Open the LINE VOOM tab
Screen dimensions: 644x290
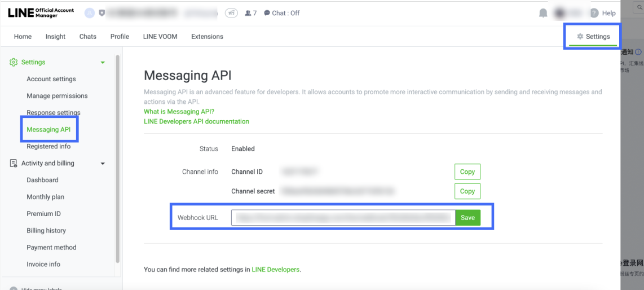[x=160, y=37]
